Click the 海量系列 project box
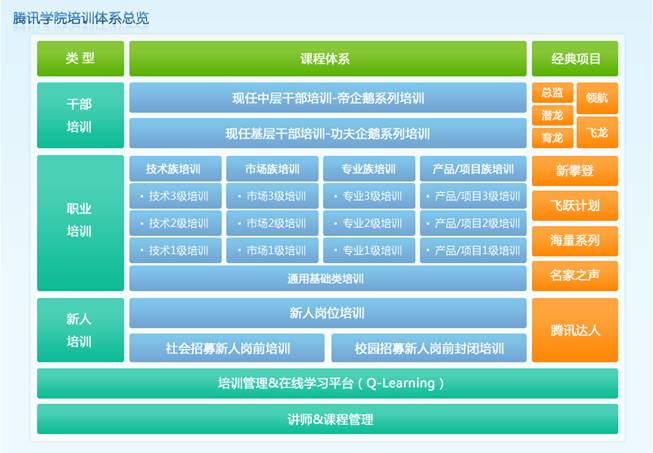The width and height of the screenshot is (653, 453). coord(575,240)
